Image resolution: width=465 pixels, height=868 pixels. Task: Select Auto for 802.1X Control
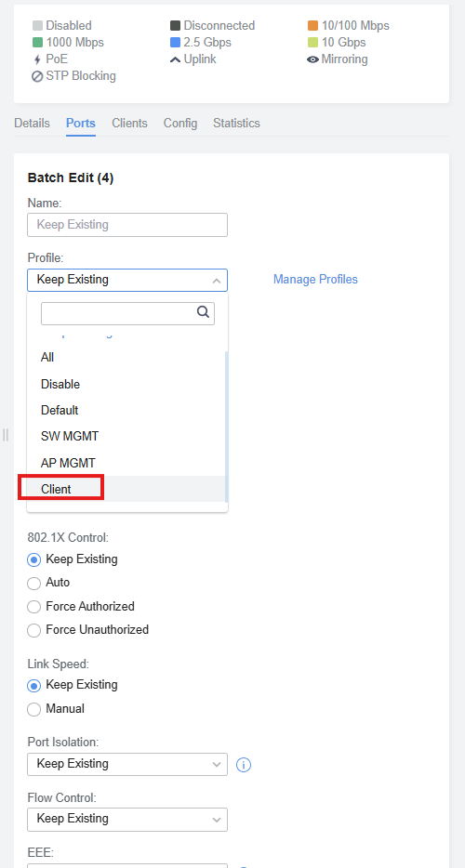pyautogui.click(x=33, y=583)
